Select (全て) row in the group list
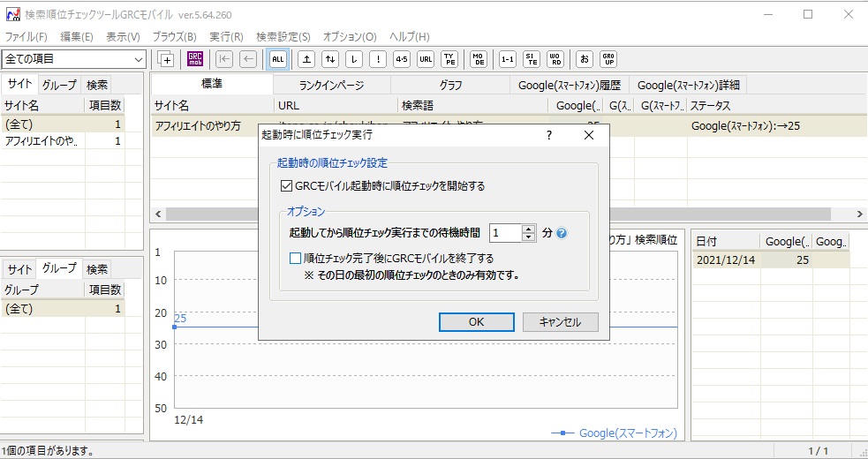Image resolution: width=868 pixels, height=459 pixels. [x=63, y=309]
